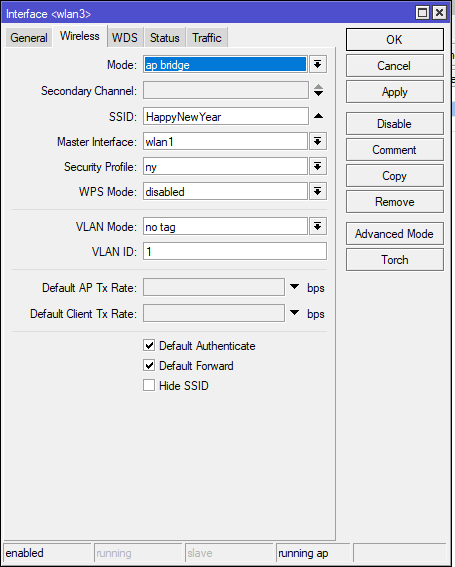Click into the SSID text field

[x=226, y=116]
